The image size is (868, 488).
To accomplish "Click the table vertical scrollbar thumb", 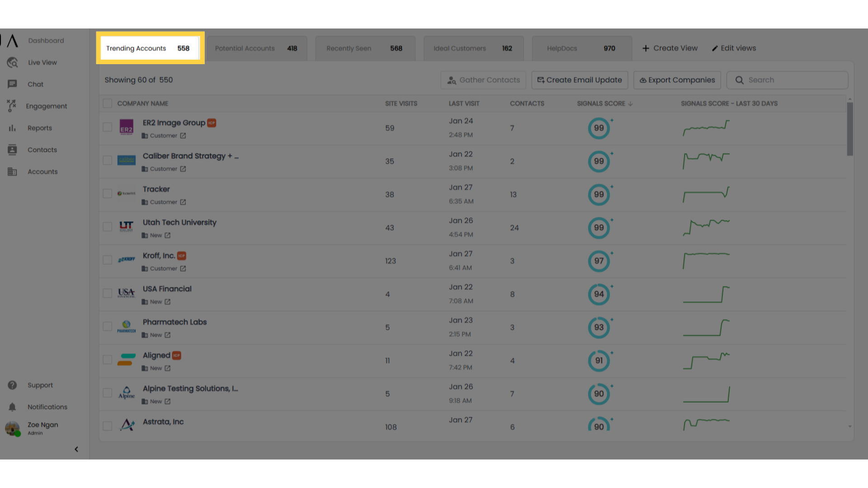I will (850, 129).
